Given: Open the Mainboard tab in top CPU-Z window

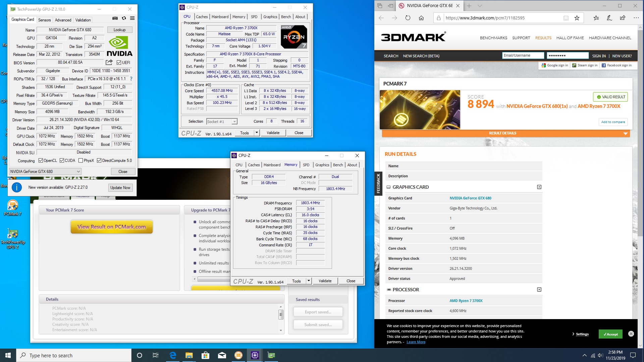Looking at the screenshot, I should (220, 17).
